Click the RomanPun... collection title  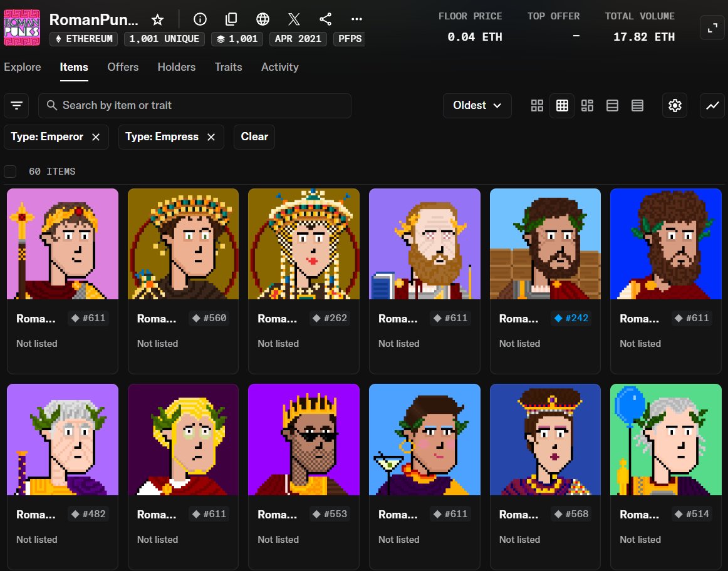click(94, 19)
